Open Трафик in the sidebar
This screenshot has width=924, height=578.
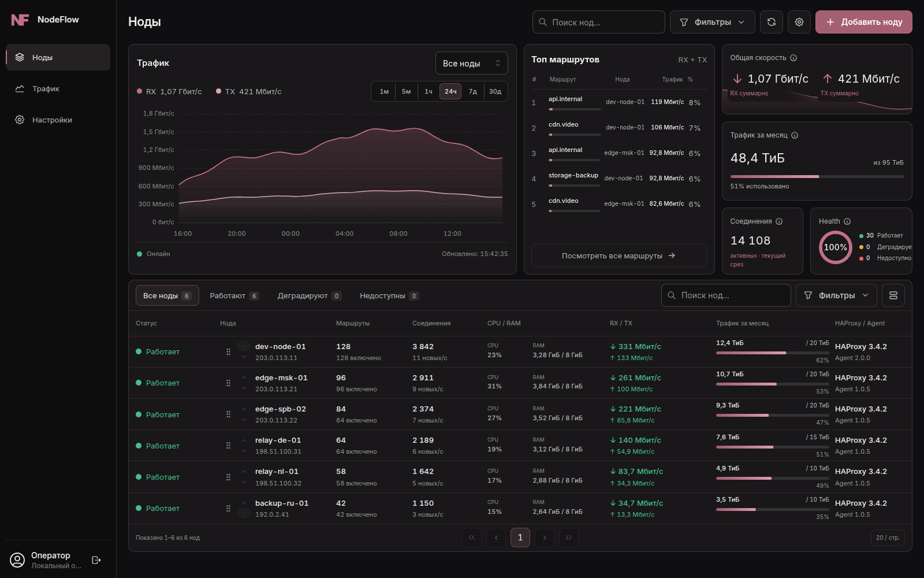(58, 88)
